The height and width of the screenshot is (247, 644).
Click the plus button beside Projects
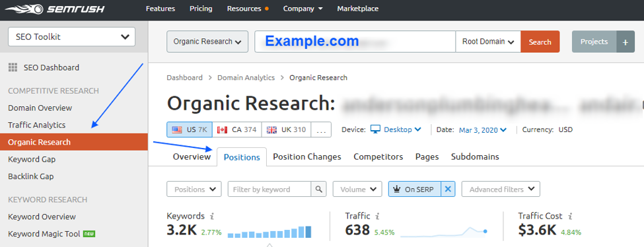(x=626, y=42)
